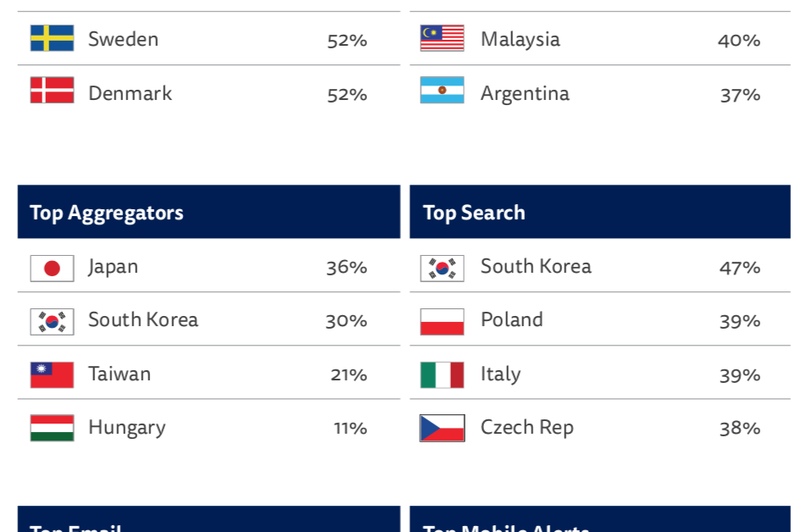Screen dimensions: 812x532
Task: Click the Czech Rep flag icon
Action: (x=442, y=428)
